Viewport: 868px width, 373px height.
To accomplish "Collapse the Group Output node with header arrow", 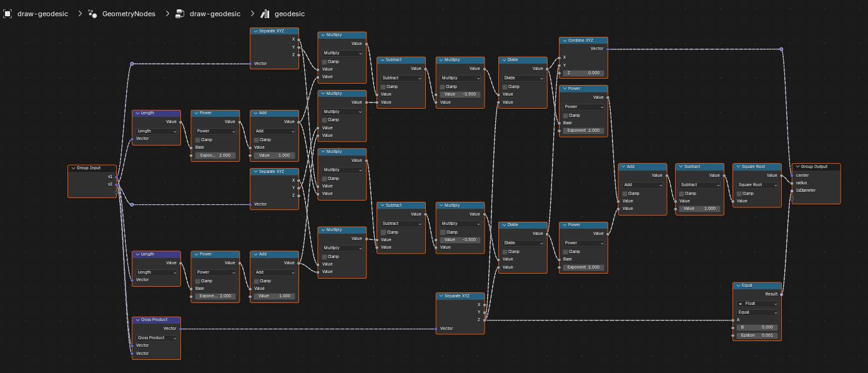I will click(797, 167).
